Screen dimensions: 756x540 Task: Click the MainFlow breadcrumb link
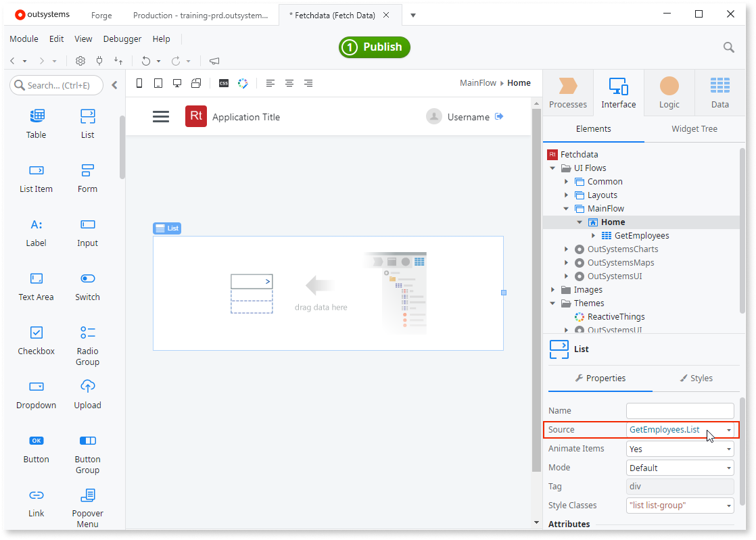click(x=477, y=82)
